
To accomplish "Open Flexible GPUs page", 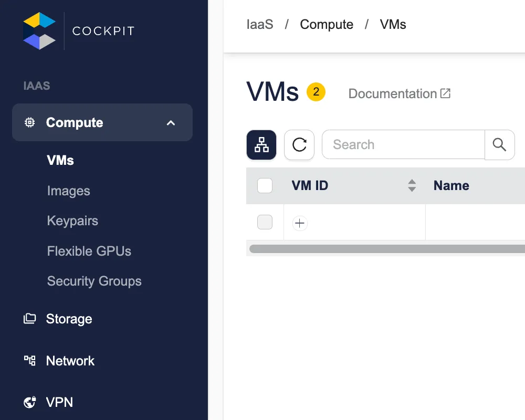I will [89, 251].
